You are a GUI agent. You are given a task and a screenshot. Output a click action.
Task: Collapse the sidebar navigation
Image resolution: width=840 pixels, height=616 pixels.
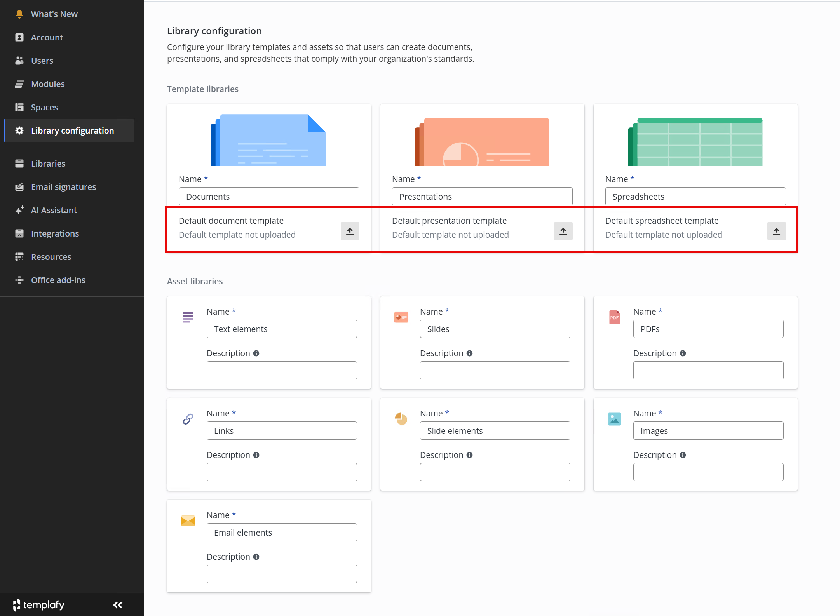118,605
